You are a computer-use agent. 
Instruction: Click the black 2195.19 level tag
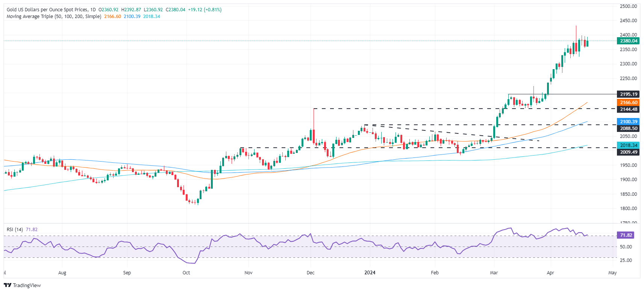point(628,94)
